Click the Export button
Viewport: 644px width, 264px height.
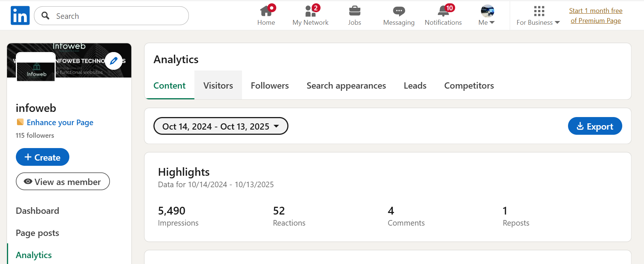coord(595,126)
